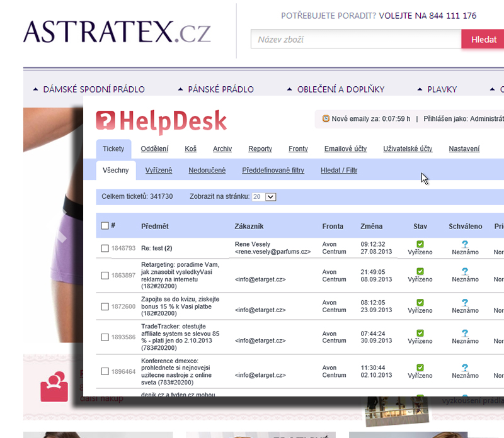Show Nedoručené tickets
Screen dimensions: 504x438
pos(207,170)
